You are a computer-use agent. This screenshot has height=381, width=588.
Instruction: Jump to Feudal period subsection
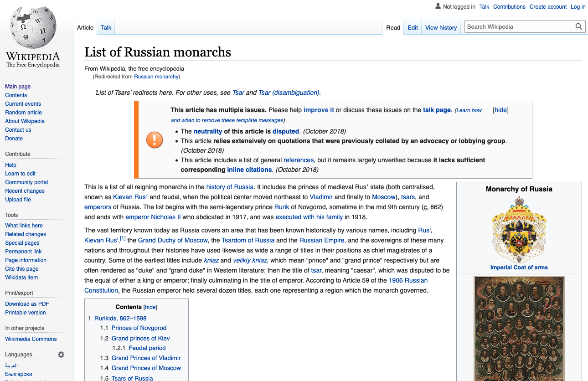(x=147, y=348)
